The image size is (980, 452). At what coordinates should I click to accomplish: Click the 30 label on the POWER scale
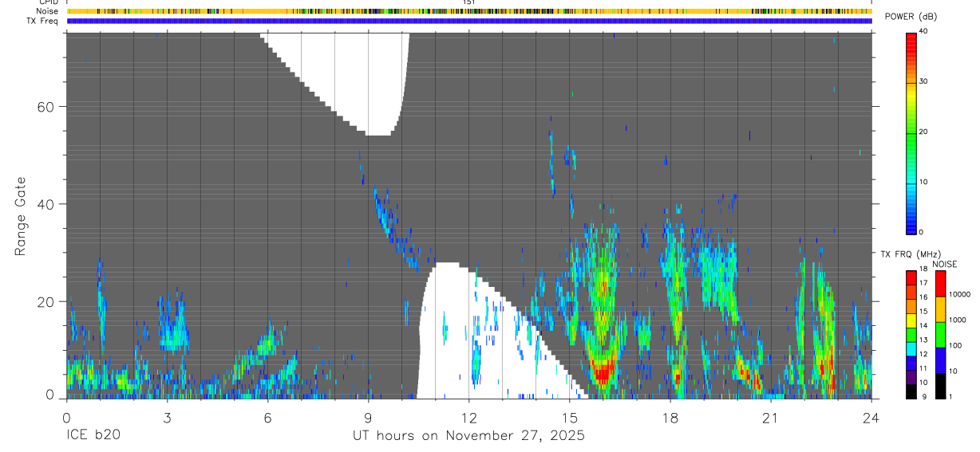[923, 81]
